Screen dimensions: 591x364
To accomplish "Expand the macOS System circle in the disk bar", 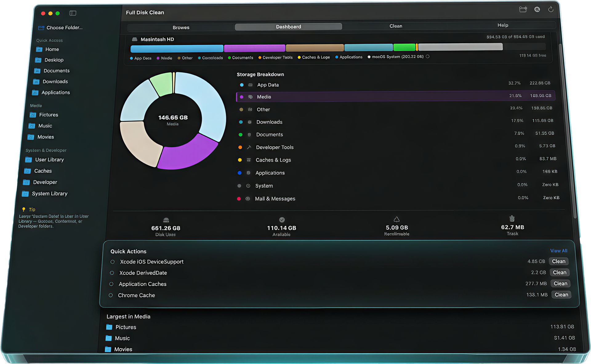I will [428, 57].
